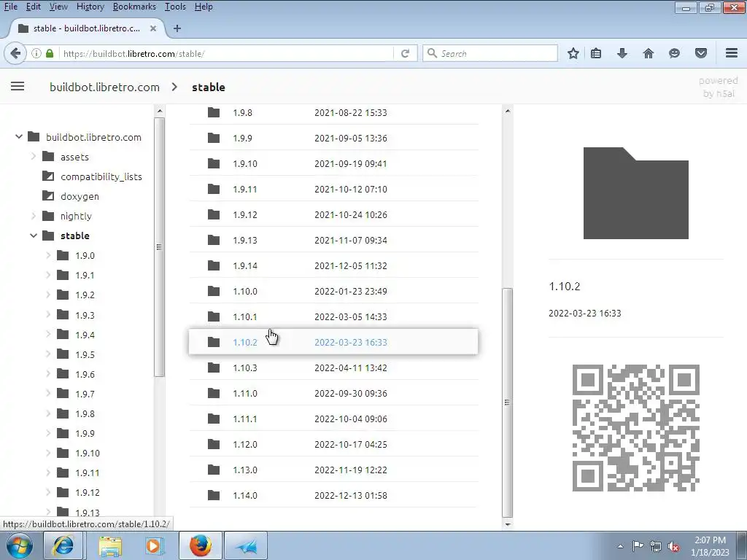The image size is (747, 560).
Task: Click the address bar URL field
Action: point(226,53)
